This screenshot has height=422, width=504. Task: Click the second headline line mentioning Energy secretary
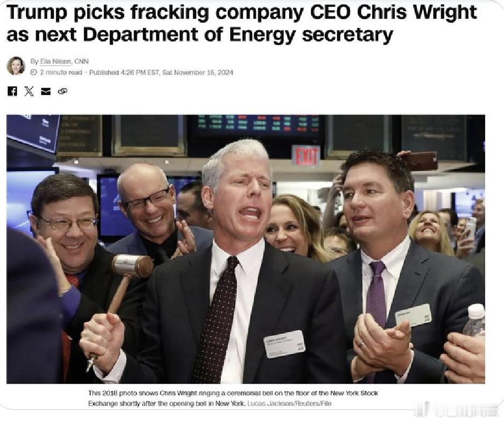(200, 34)
